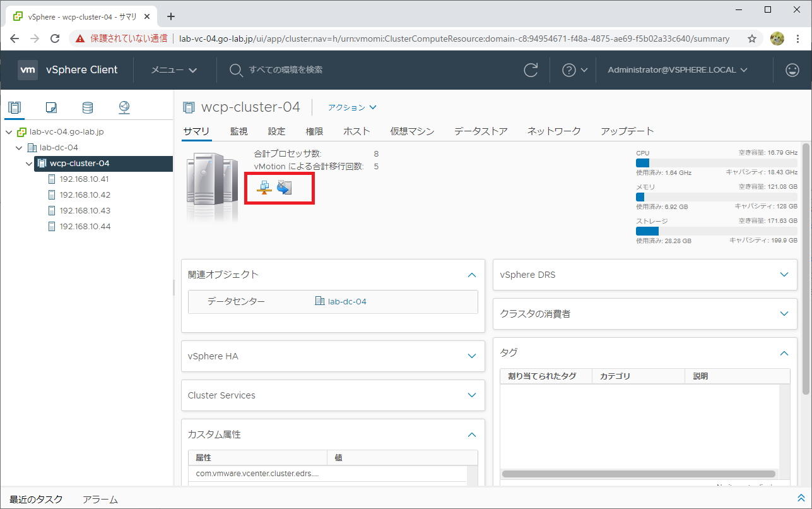Click the DRS scale icon under cluster stats
This screenshot has width=812, height=509.
coord(264,188)
